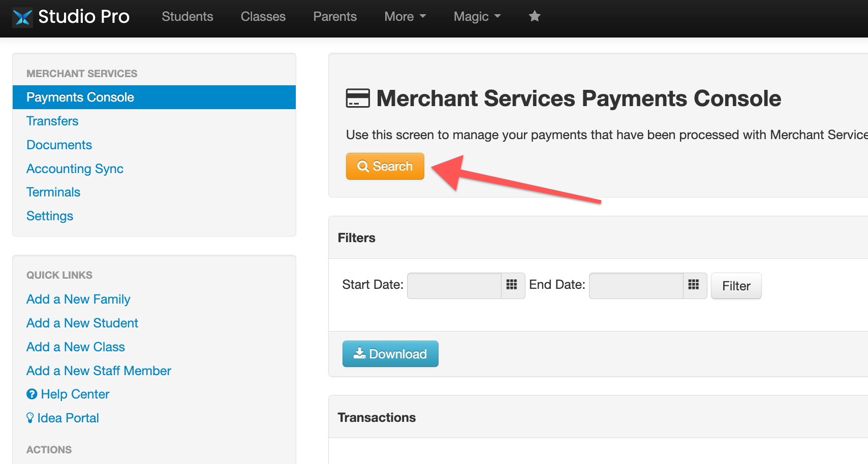
Task: Click credit card icon beside page title
Action: [x=358, y=98]
